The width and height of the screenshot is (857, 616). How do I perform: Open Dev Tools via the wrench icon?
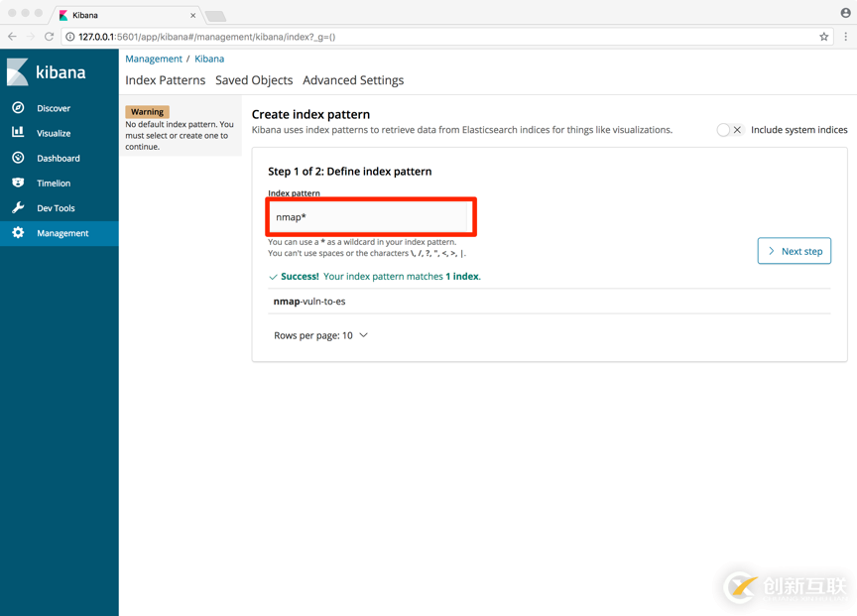18,208
